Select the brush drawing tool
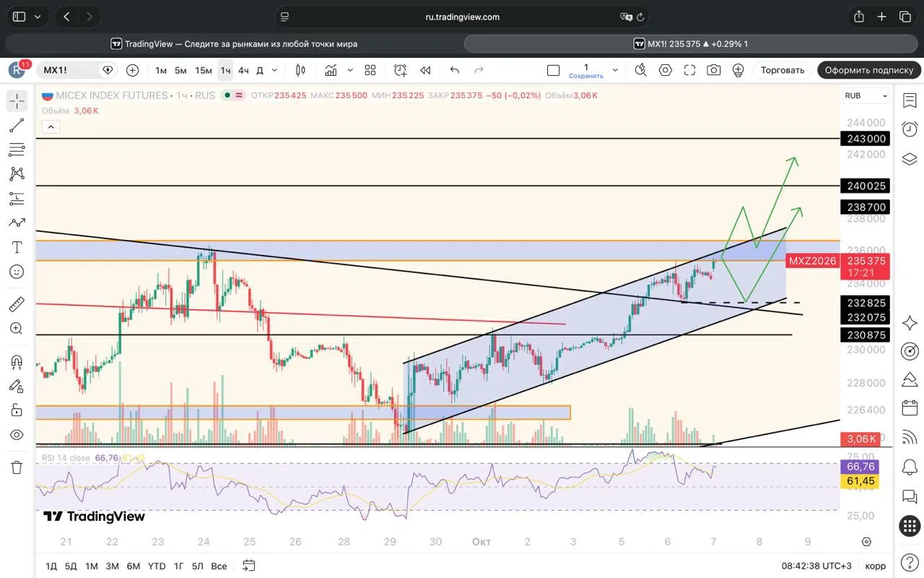Screen dimensions: 924x578 point(17,223)
